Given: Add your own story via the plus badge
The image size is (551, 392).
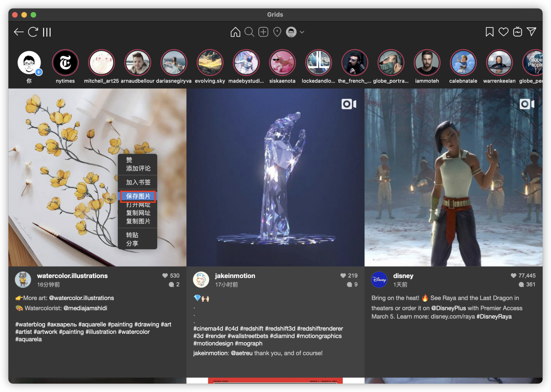Looking at the screenshot, I should click(39, 72).
